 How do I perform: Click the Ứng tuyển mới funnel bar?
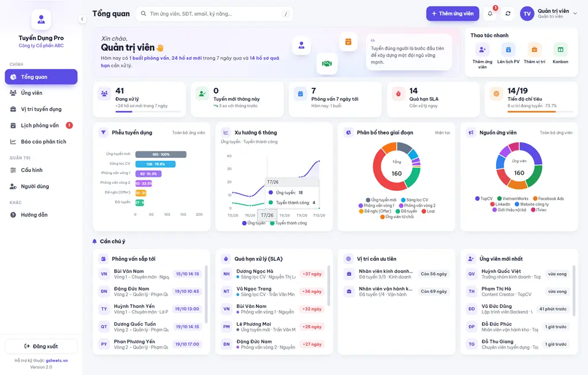[161, 154]
